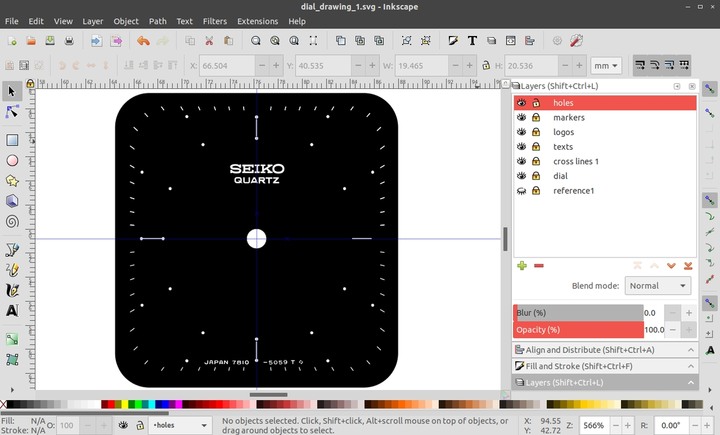Viewport: 720px width, 435px height.
Task: Open the units dropdown showing mm
Action: (x=606, y=66)
